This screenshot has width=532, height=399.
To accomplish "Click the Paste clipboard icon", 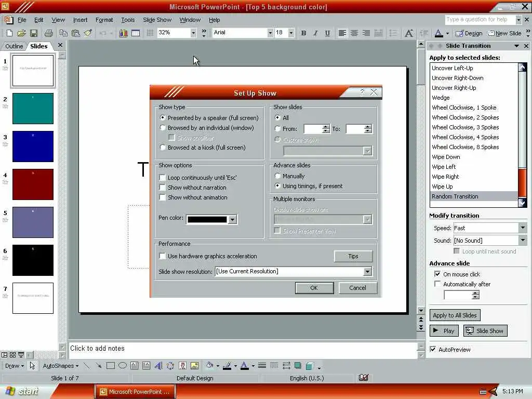I will (76, 33).
